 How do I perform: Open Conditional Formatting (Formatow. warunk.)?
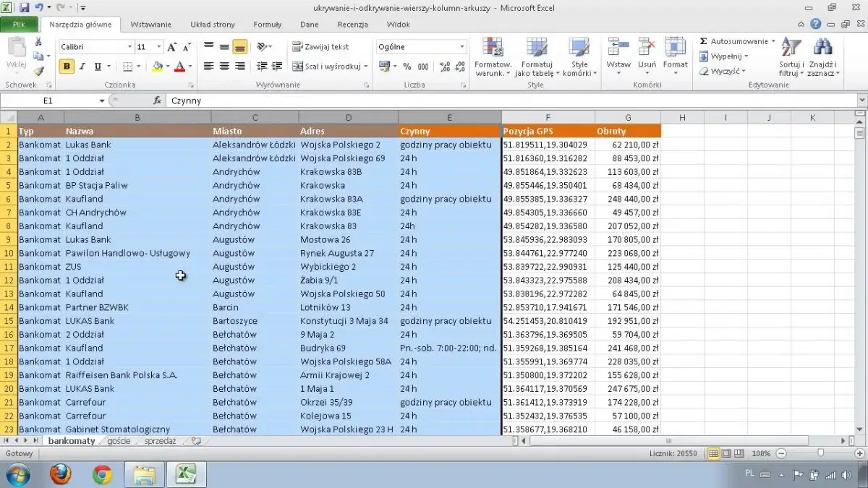tap(493, 57)
